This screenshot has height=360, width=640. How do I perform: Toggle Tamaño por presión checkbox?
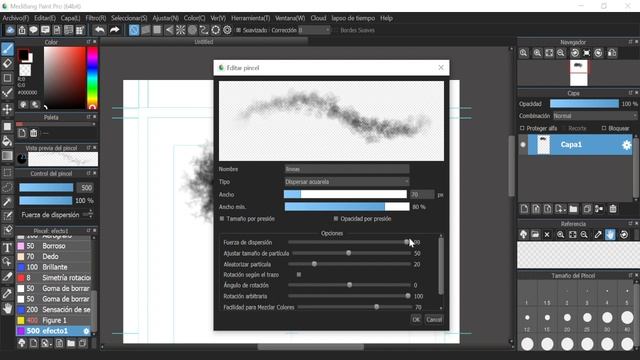(222, 219)
